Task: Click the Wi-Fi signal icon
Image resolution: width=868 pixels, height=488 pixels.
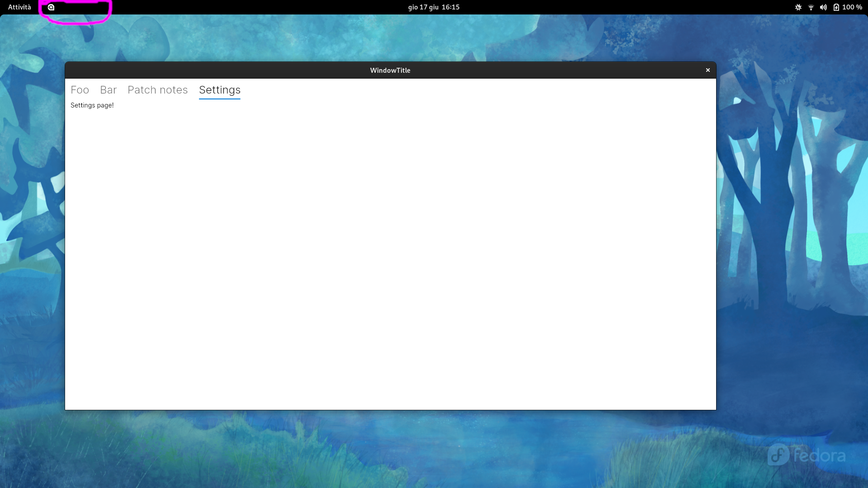Action: (811, 7)
